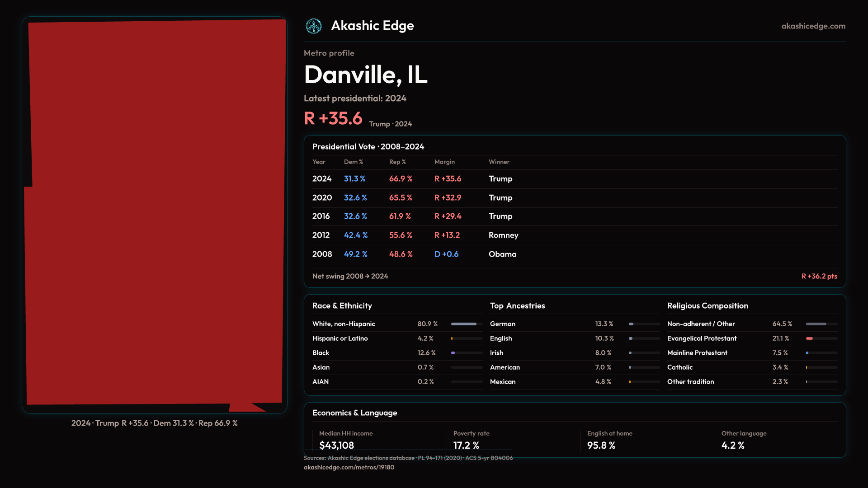Click the Poverty rate 17.2 % stat
Viewport: 868px width, 488px height.
466,445
